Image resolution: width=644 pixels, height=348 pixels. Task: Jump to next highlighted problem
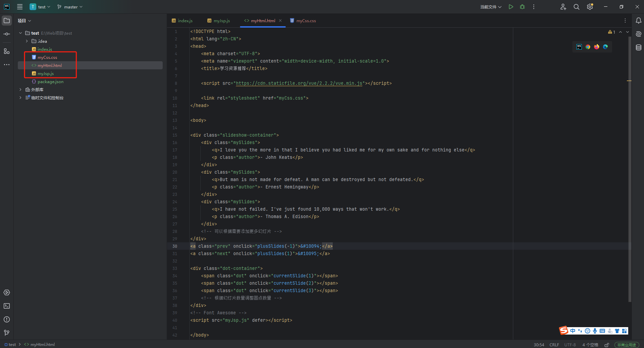[x=628, y=32]
